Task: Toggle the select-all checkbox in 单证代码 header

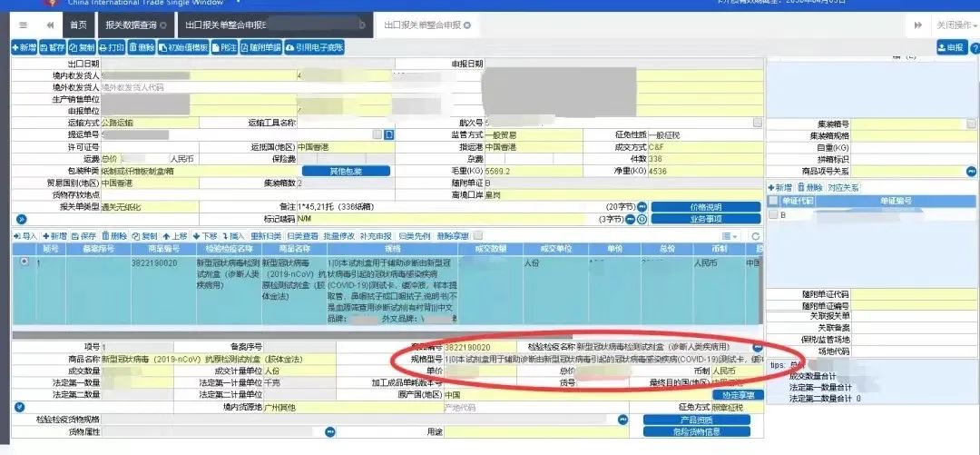Action: (773, 201)
